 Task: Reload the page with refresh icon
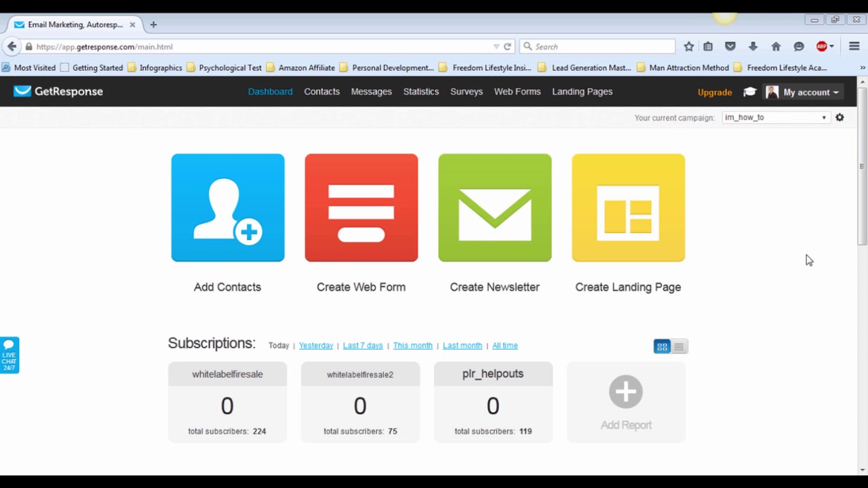pyautogui.click(x=507, y=47)
